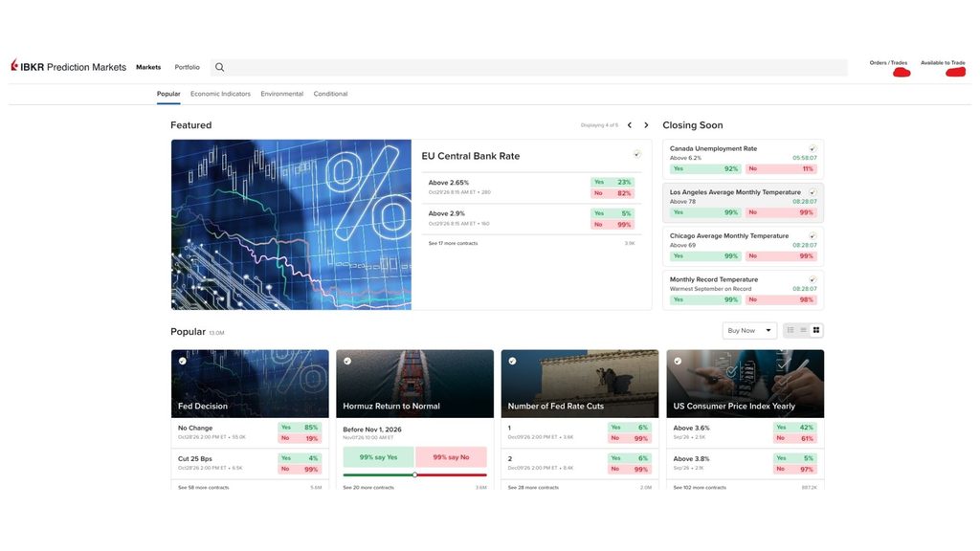Toggle watch icon on Chicago Average Temperature
980x551 pixels.
coord(813,236)
